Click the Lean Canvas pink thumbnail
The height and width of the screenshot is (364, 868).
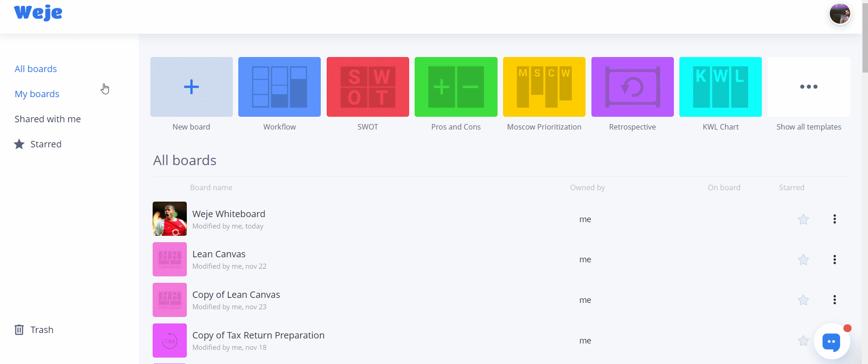click(169, 259)
